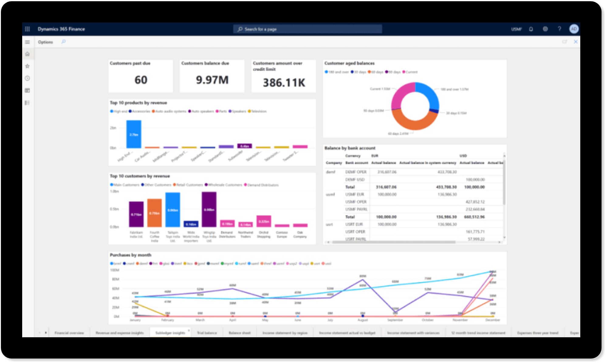Open Recent clock icon in sidebar
This screenshot has height=364, width=607.
click(x=27, y=78)
